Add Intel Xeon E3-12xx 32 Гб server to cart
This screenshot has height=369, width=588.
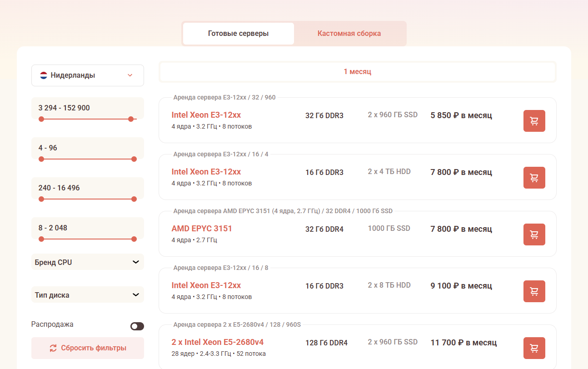pos(534,121)
